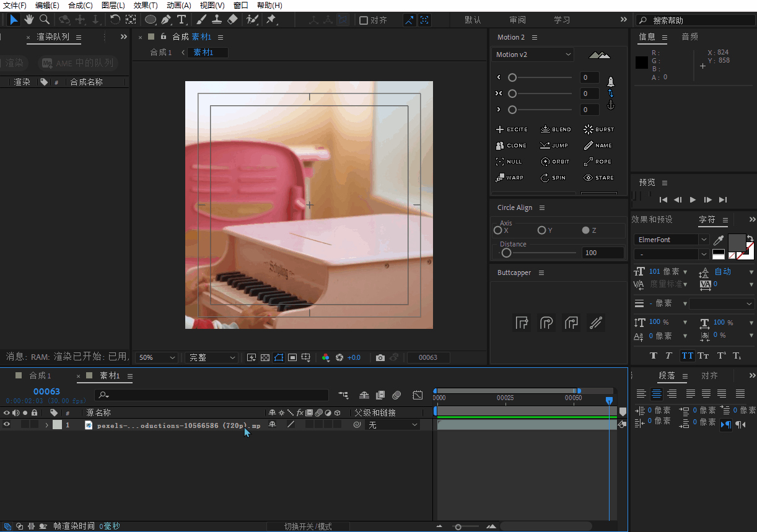Open the 效果(T) menu

(x=146, y=5)
